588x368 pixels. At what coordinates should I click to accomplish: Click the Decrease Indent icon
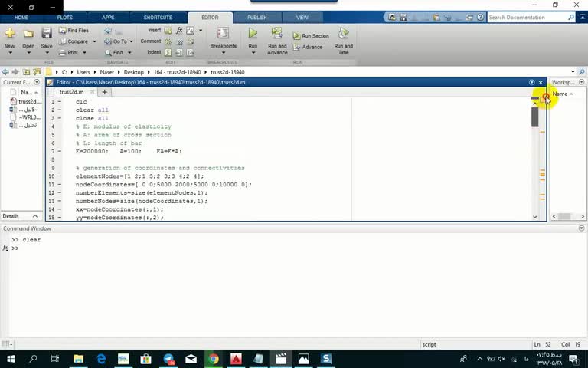[190, 53]
